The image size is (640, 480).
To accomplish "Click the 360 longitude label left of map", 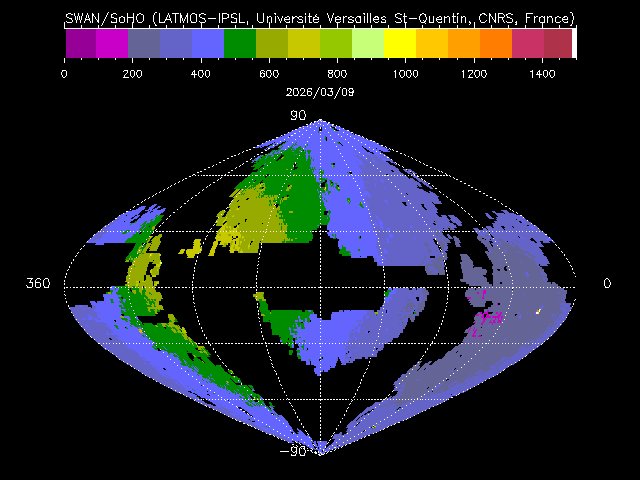I will (38, 284).
